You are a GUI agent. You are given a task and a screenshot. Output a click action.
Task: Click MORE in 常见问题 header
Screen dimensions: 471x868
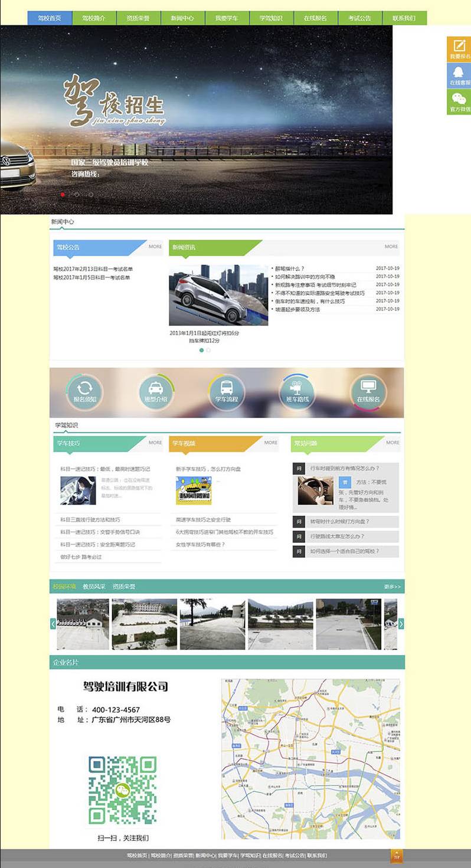pyautogui.click(x=392, y=443)
